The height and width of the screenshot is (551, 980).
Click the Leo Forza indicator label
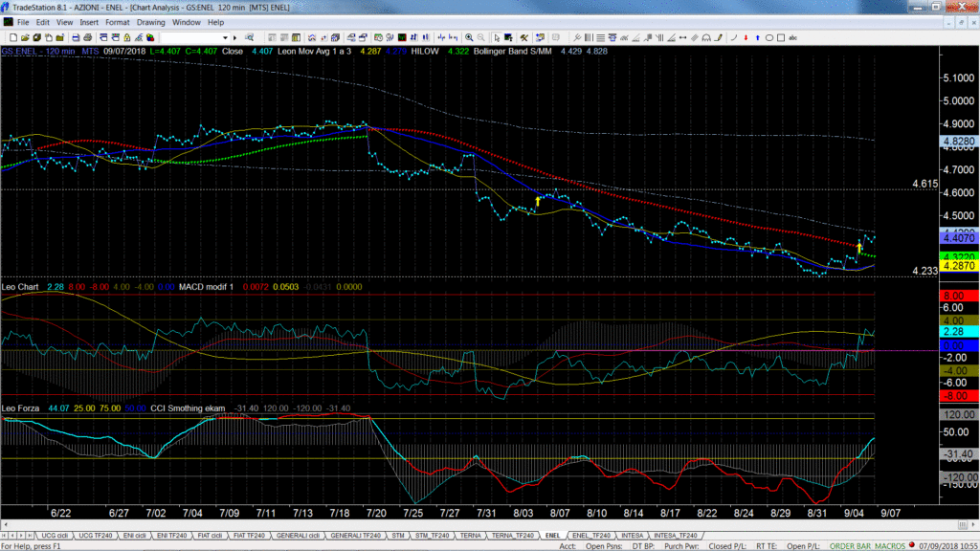pos(21,408)
